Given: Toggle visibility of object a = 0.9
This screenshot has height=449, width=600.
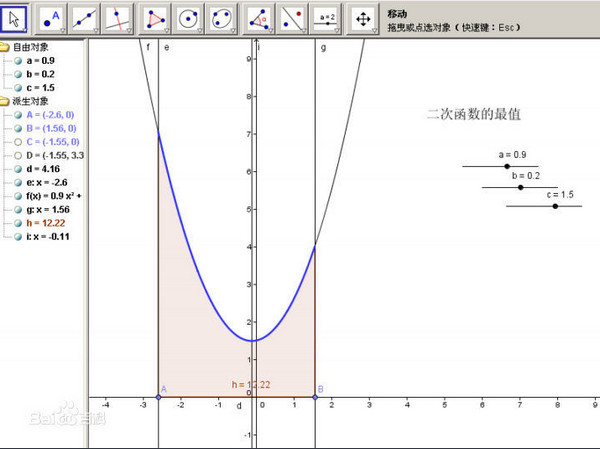Looking at the screenshot, I should pos(18,61).
